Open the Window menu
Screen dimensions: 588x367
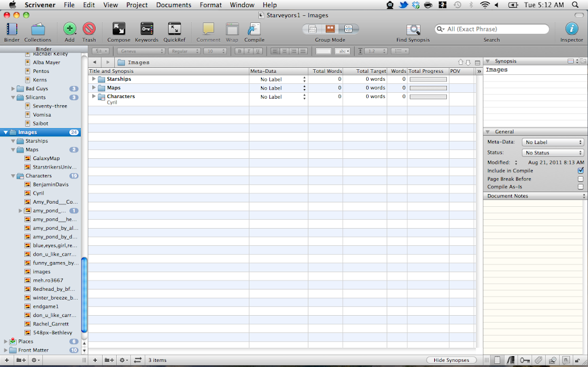click(x=242, y=5)
